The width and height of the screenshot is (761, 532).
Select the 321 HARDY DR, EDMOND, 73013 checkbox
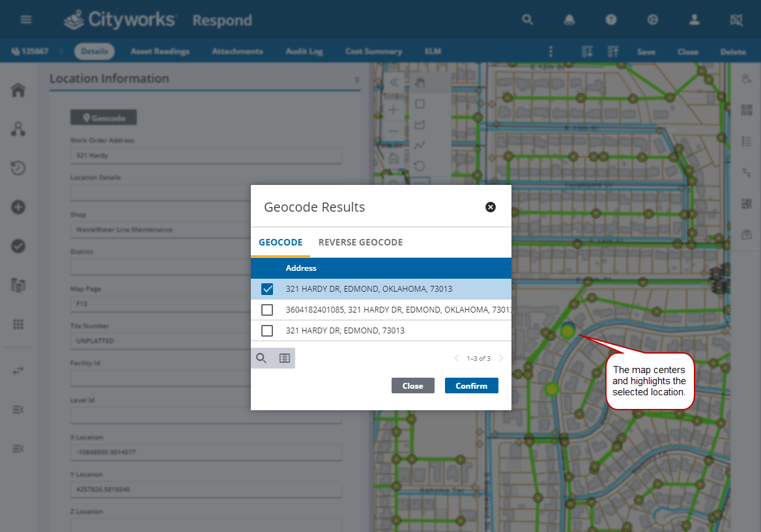coord(267,331)
